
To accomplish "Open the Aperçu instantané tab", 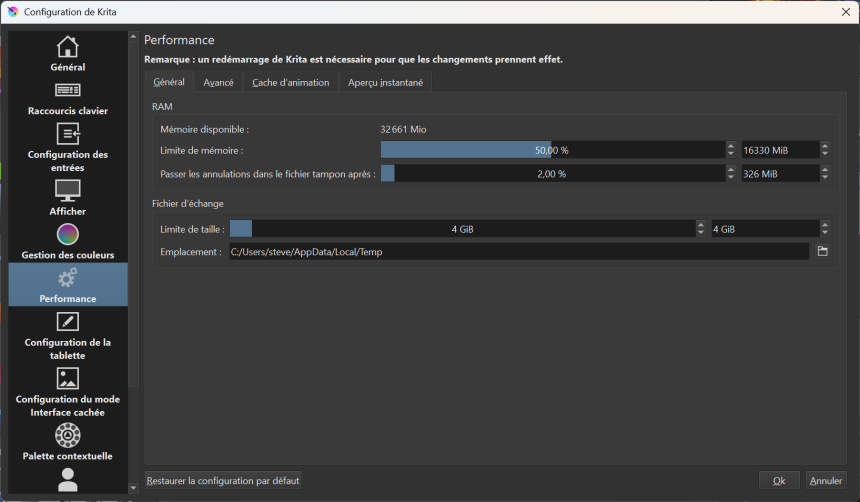I will [385, 83].
